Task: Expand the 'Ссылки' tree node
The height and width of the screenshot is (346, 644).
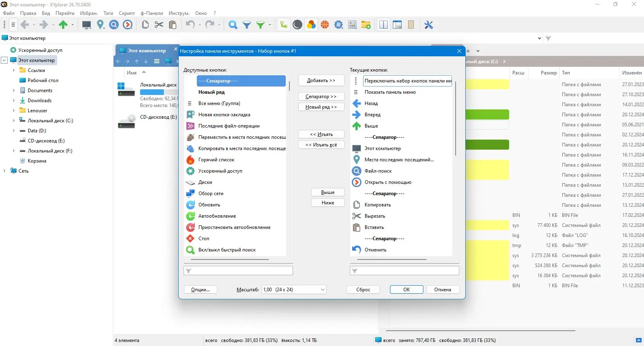Action: point(14,70)
